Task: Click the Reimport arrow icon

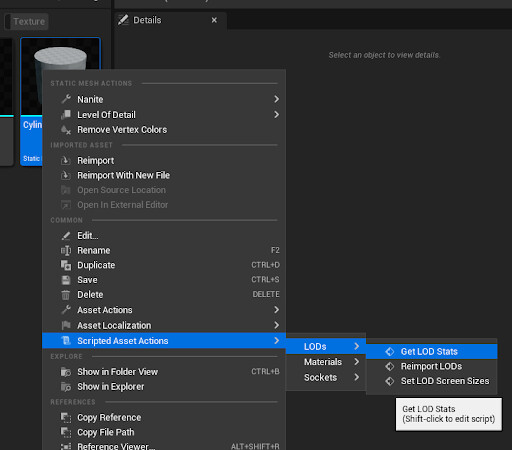Action: pyautogui.click(x=66, y=161)
